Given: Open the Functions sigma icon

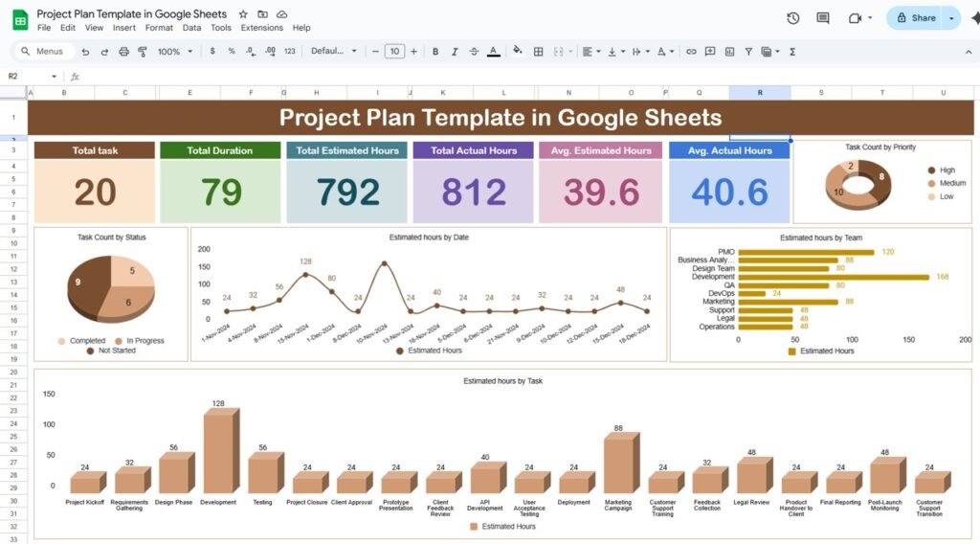Looking at the screenshot, I should pyautogui.click(x=792, y=52).
